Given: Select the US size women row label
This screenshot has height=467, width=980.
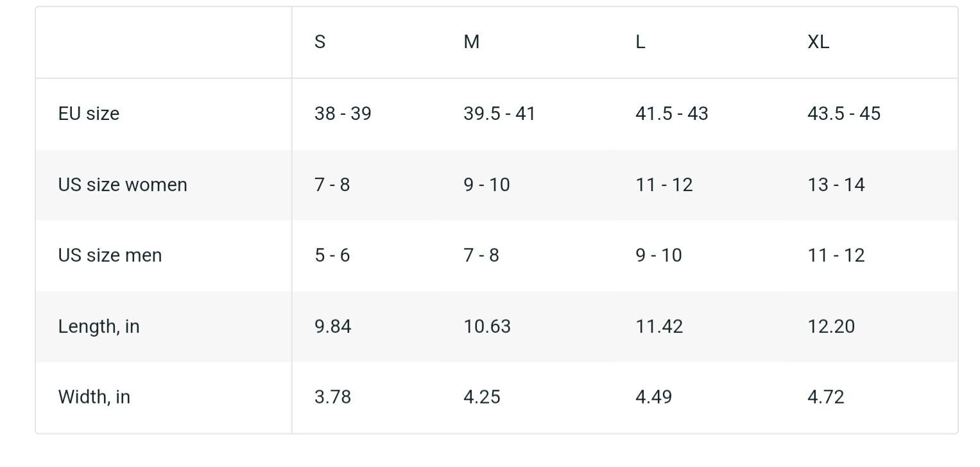Looking at the screenshot, I should [123, 185].
